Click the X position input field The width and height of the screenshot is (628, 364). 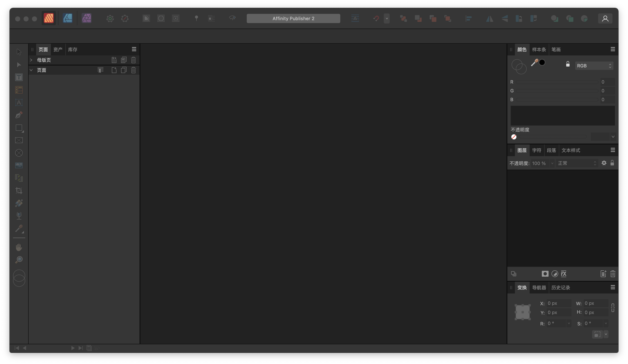[559, 303]
